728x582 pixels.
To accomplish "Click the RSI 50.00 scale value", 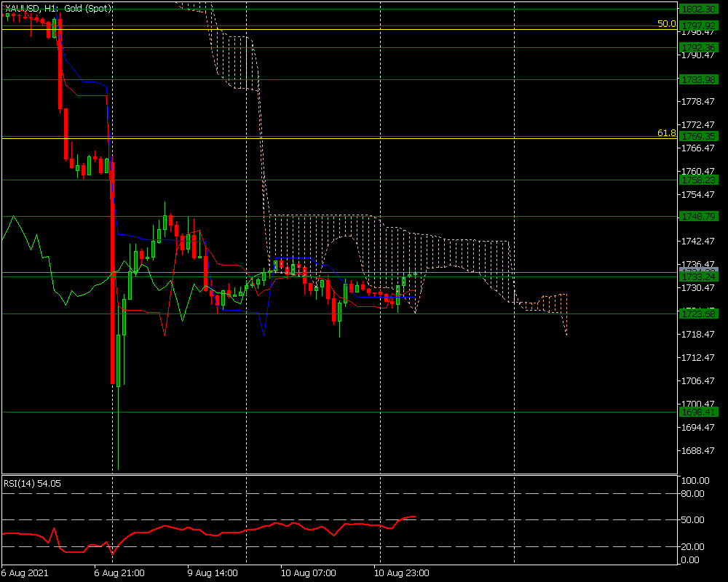I will pos(693,520).
